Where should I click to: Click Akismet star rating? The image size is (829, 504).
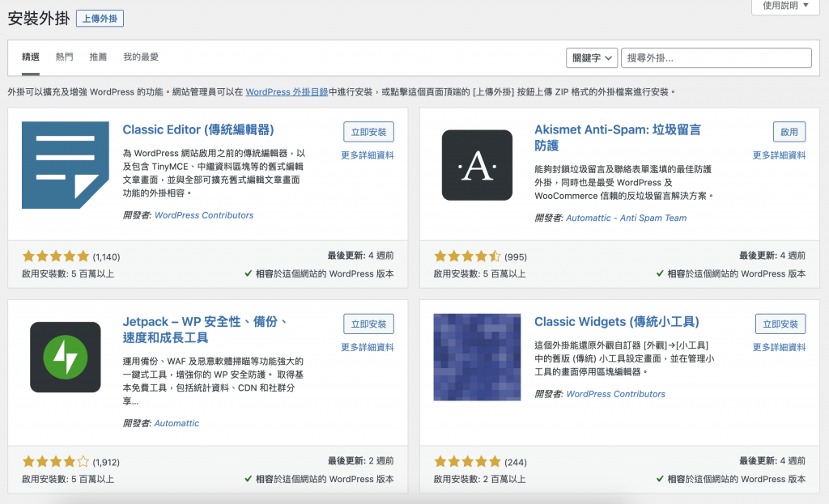coord(467,256)
